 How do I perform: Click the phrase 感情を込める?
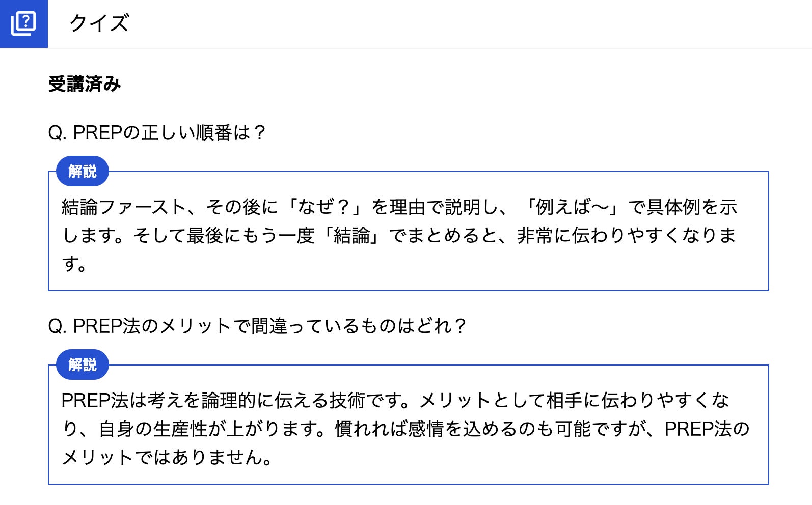[454, 429]
